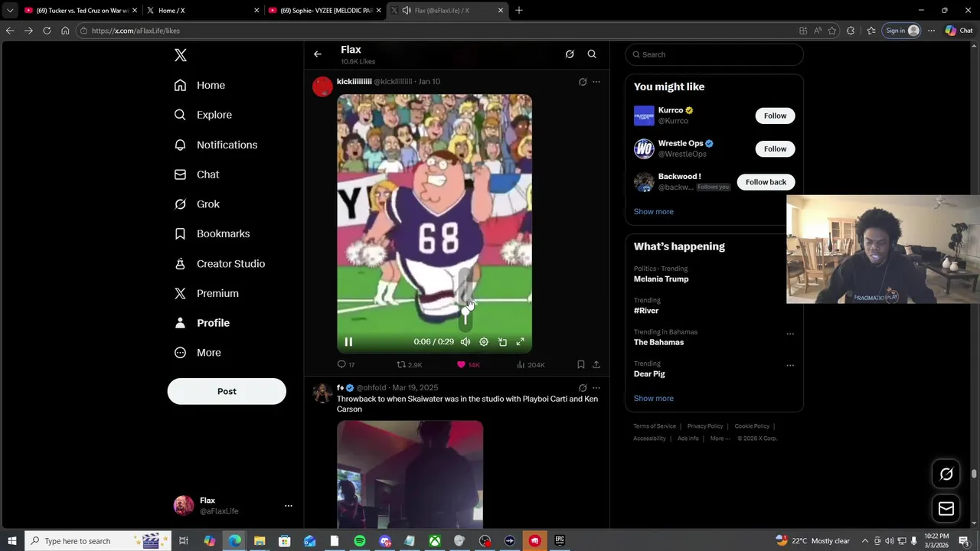Image resolution: width=980 pixels, height=551 pixels.
Task: Toggle video fullscreen
Action: click(x=521, y=342)
